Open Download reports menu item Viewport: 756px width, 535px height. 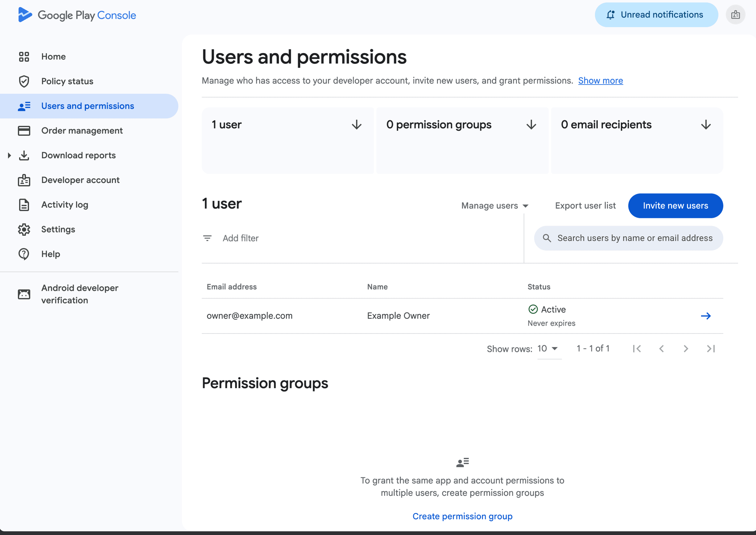coord(89,155)
